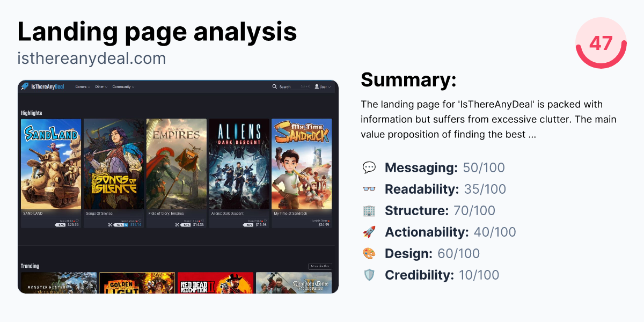Click the speech bubble icon beside Messaging
The width and height of the screenshot is (644, 322).
click(x=369, y=167)
